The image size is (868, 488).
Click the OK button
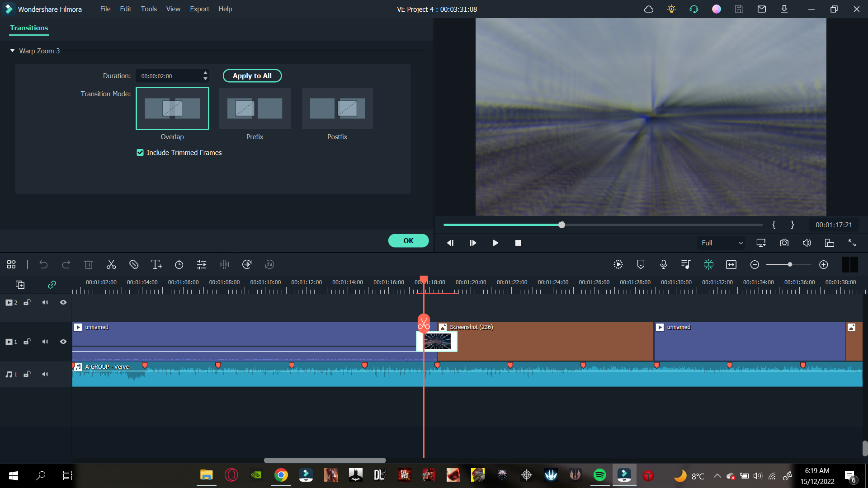(x=408, y=241)
